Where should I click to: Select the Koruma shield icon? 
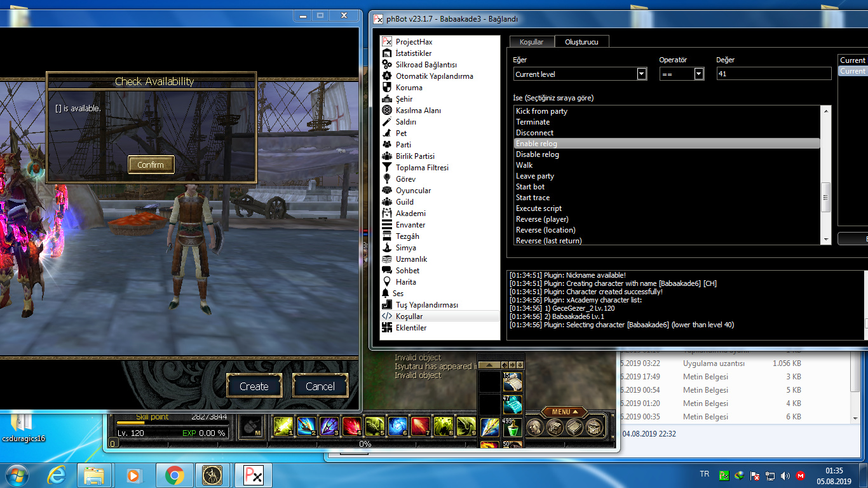[386, 88]
